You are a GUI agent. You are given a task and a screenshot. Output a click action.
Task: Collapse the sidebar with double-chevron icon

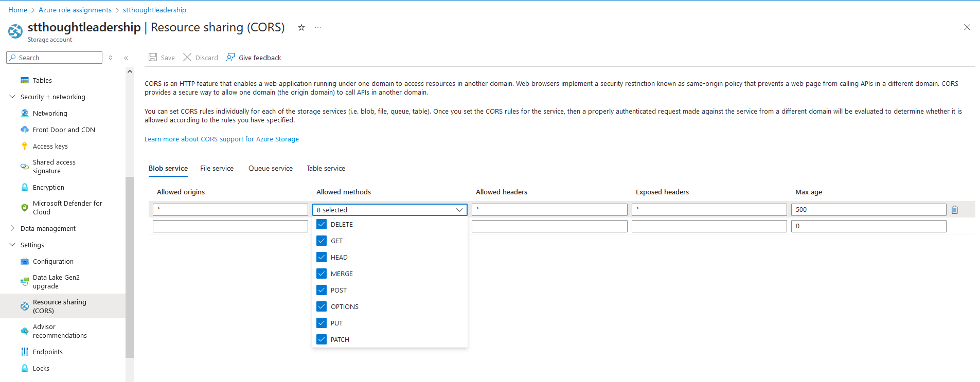point(126,58)
